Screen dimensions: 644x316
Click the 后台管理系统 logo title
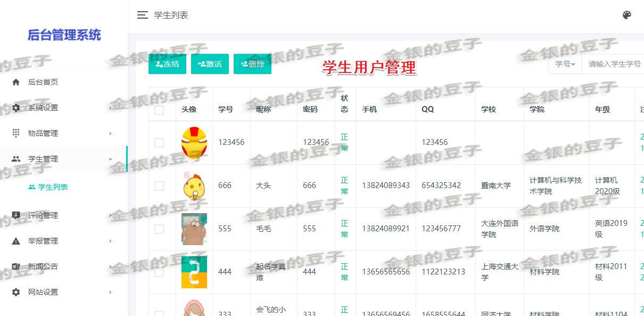(64, 35)
